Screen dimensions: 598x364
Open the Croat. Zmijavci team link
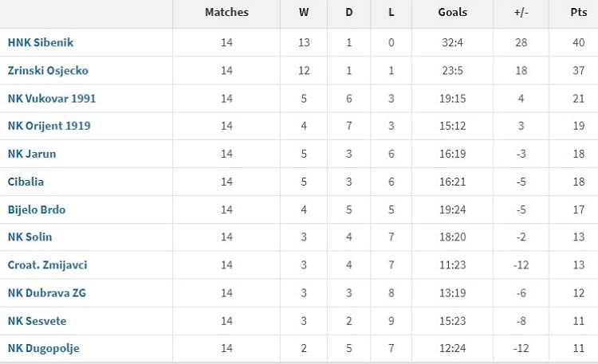click(47, 265)
